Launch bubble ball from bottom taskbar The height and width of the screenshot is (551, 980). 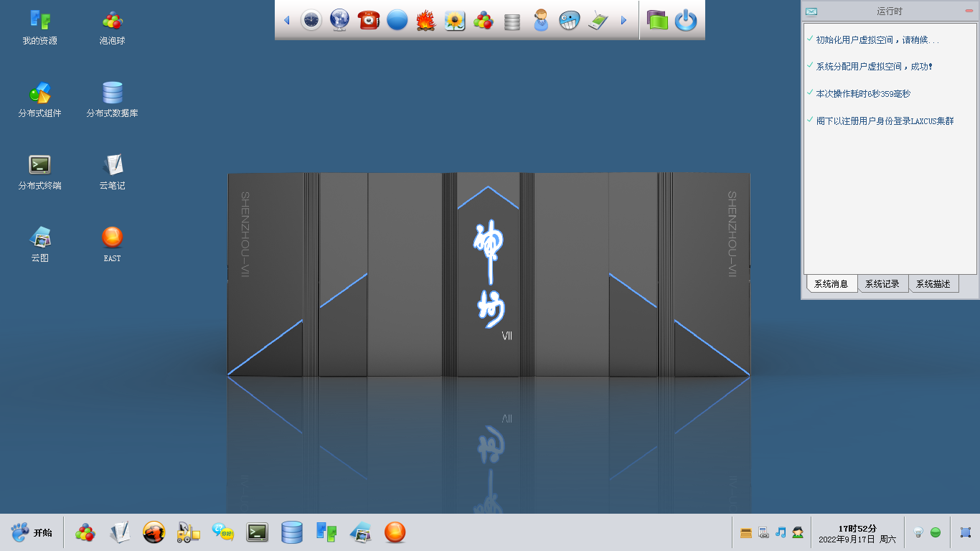pyautogui.click(x=85, y=532)
